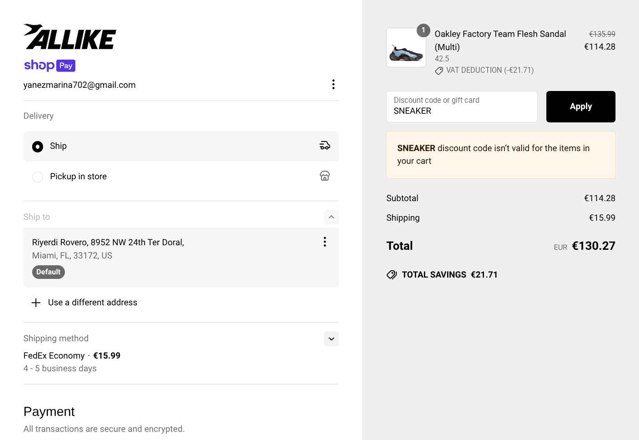Click the Delivery section label
Image resolution: width=639 pixels, height=440 pixels.
click(x=38, y=116)
